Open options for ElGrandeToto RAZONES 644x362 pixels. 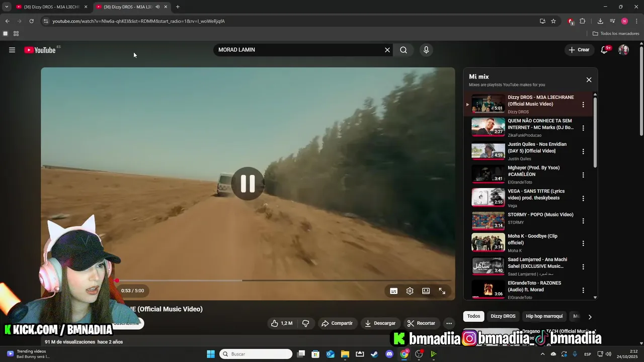click(x=583, y=290)
